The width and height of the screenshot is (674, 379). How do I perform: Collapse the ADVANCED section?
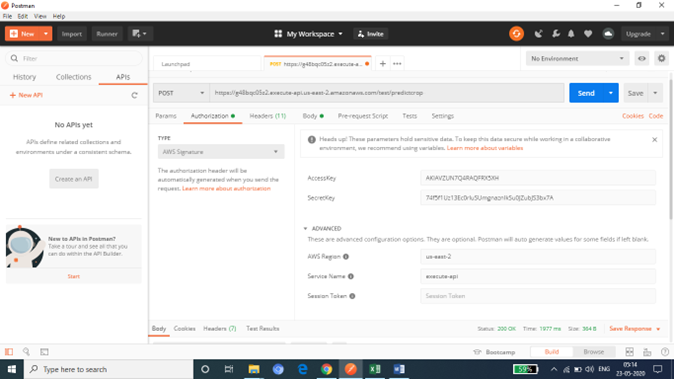pyautogui.click(x=322, y=229)
